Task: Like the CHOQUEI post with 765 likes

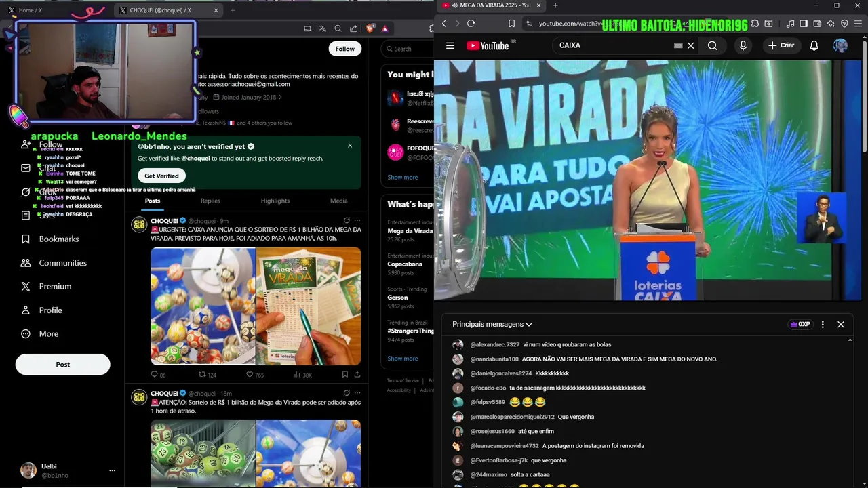Action: click(x=250, y=374)
